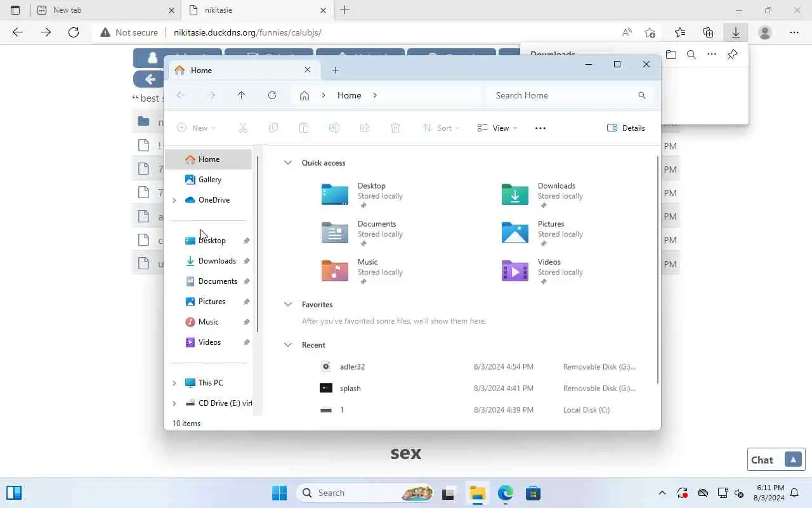Open the View dropdown in File Explorer
This screenshot has width=812, height=508.
point(497,128)
